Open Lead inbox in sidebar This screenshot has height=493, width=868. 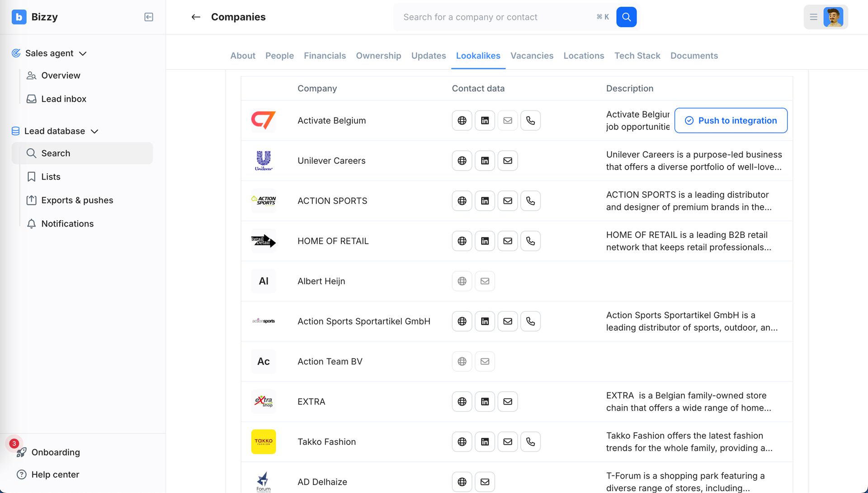[64, 99]
